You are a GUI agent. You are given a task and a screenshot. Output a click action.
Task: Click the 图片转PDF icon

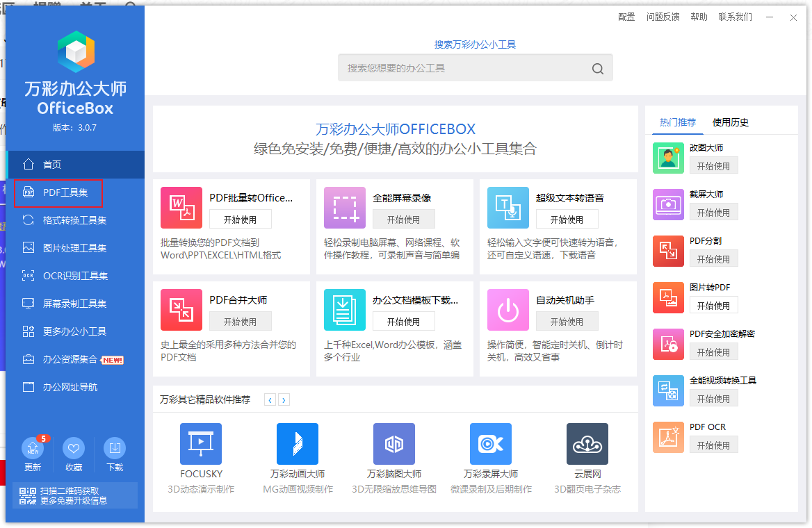pos(668,297)
